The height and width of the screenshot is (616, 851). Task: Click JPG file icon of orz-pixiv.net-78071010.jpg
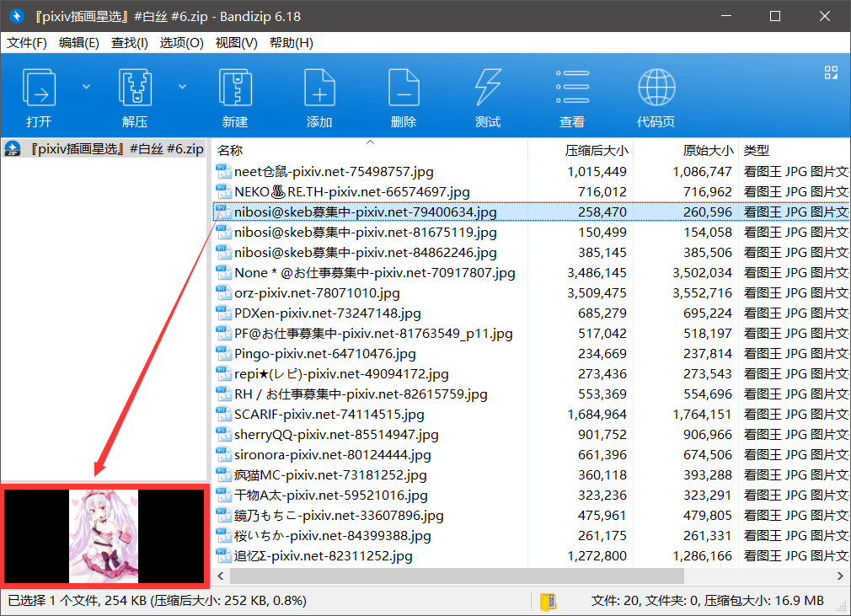click(223, 292)
